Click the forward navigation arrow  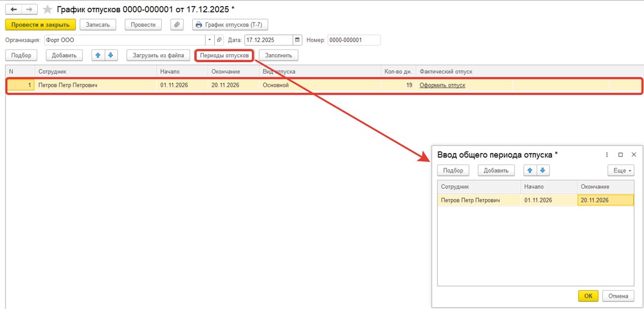tap(29, 10)
